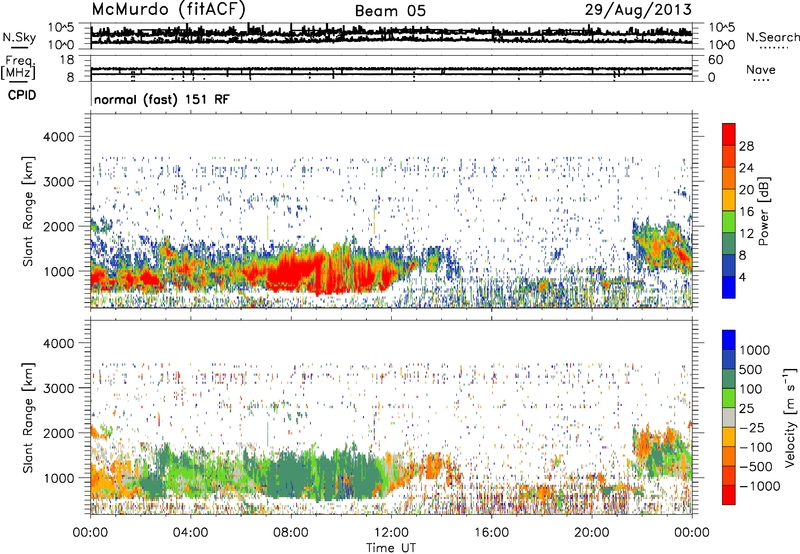Click the '16' label on the power colorbar
Screen dimensions: 800x554
click(x=746, y=212)
